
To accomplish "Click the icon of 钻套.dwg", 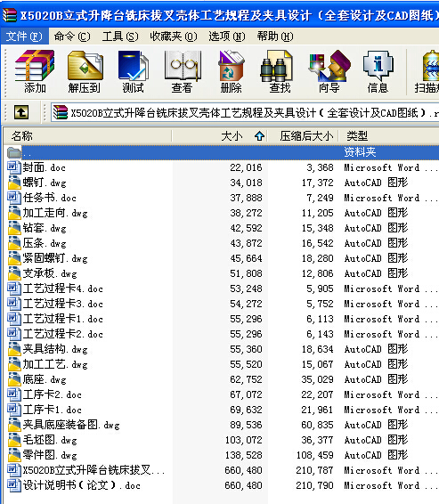I will point(14,228).
